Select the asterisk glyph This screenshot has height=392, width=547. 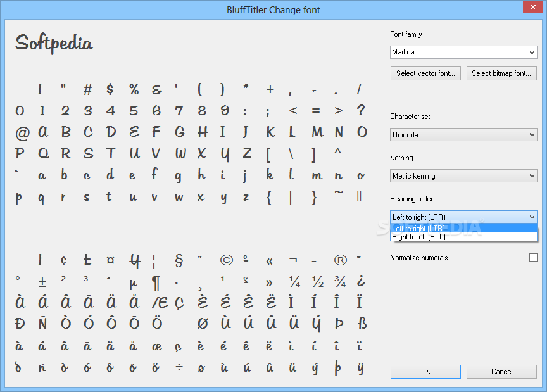click(246, 86)
